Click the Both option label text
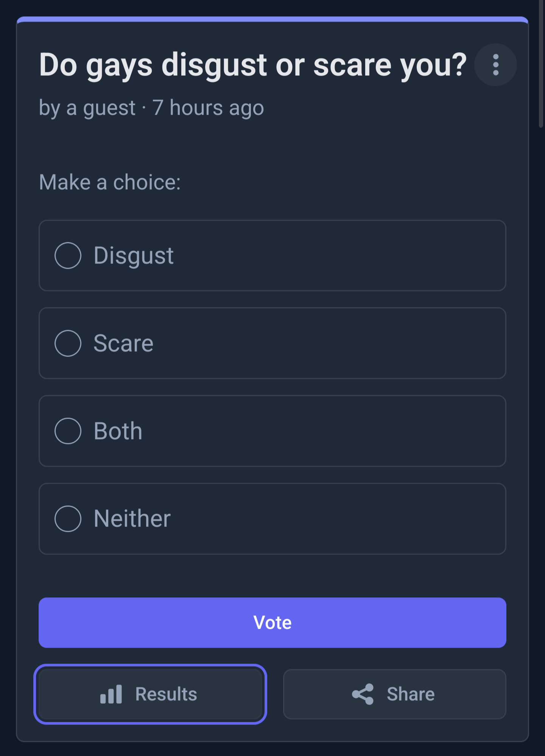545x756 pixels. point(118,431)
